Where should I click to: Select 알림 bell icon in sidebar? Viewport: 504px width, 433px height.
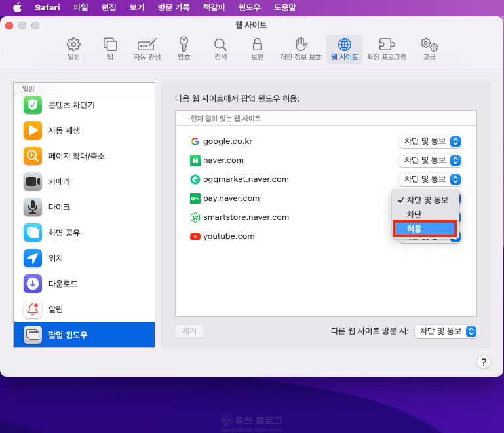coord(33,309)
